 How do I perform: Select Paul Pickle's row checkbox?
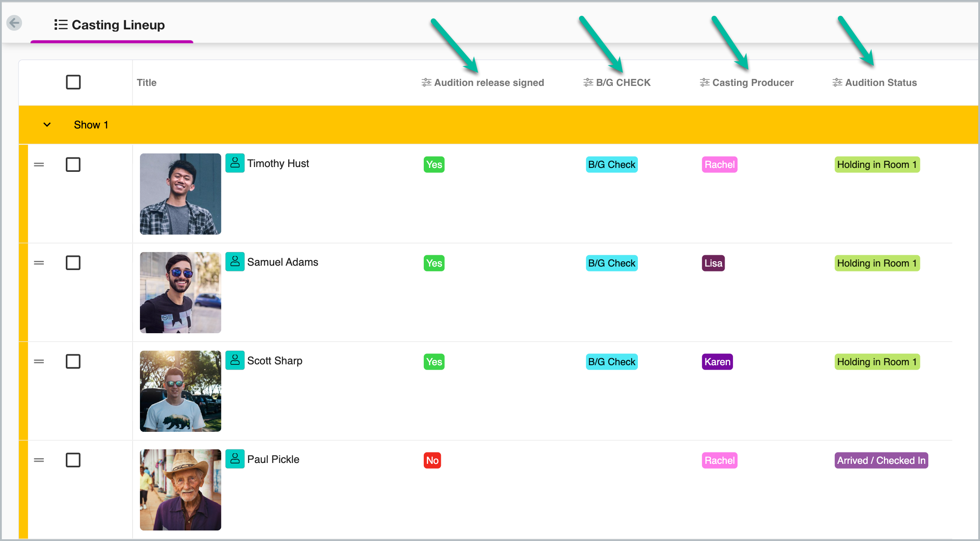click(73, 460)
